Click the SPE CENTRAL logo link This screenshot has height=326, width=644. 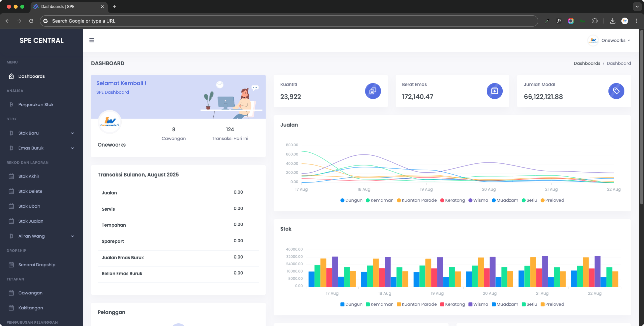click(x=42, y=41)
